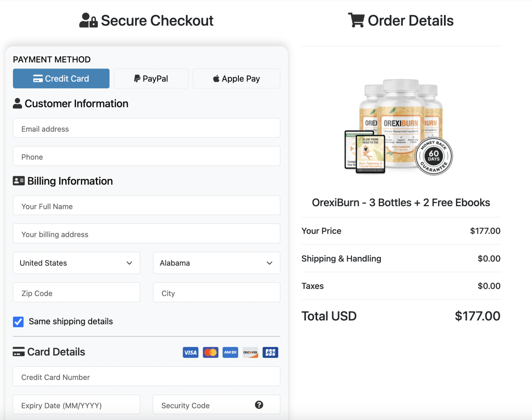Viewport: 532px width, 420px height.
Task: Click the shopping cart icon beside Order Details
Action: coord(356,20)
